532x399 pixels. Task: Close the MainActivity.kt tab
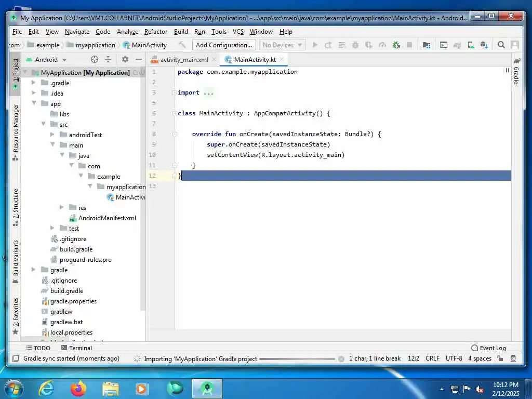282,59
